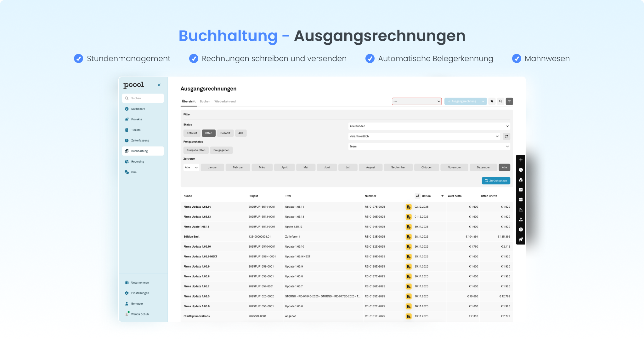Open invoice row StartUp Innovations
The height and width of the screenshot is (340, 644).
click(x=347, y=316)
